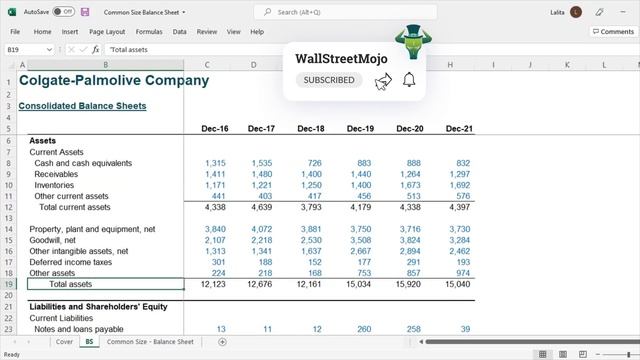Click the previous sheet navigation arrow
The image size is (640, 360).
tap(15, 342)
